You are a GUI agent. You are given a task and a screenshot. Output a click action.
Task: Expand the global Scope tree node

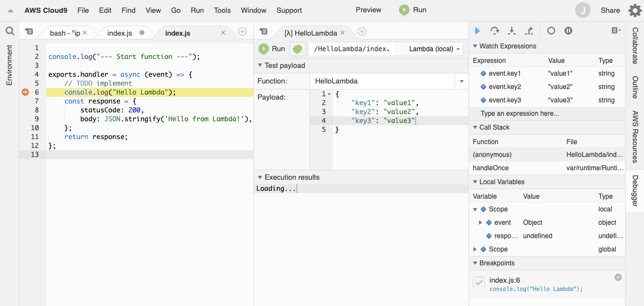point(475,249)
